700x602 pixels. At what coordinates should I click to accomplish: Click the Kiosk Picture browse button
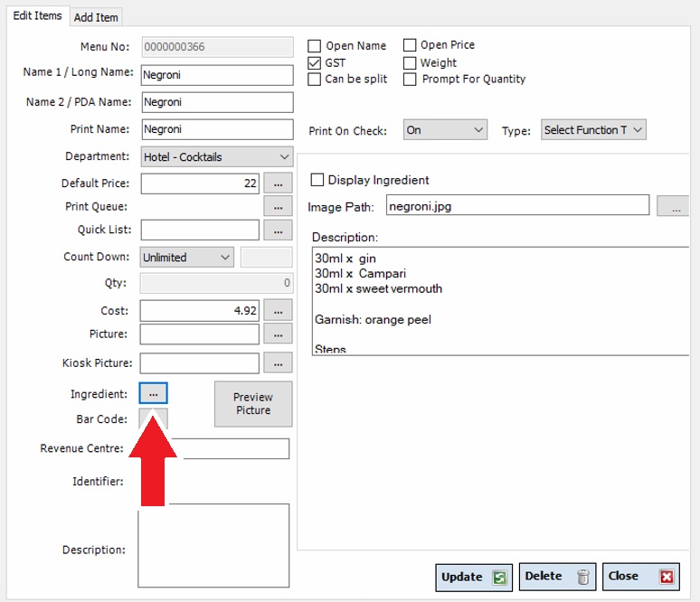click(x=278, y=363)
